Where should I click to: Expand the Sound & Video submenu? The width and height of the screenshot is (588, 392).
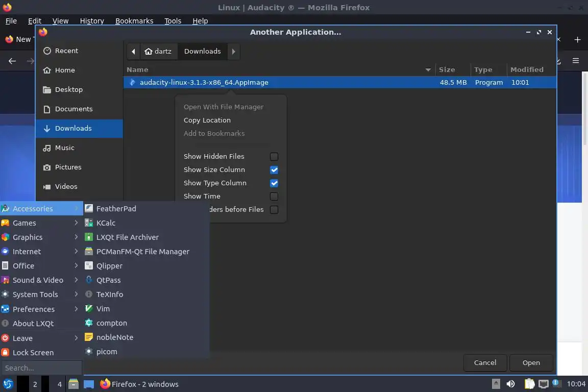coord(41,280)
